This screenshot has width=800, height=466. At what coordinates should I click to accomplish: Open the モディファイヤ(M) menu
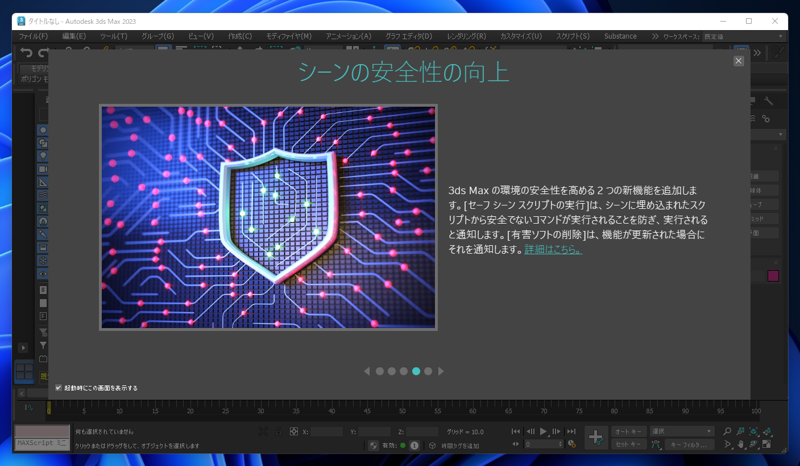(289, 36)
